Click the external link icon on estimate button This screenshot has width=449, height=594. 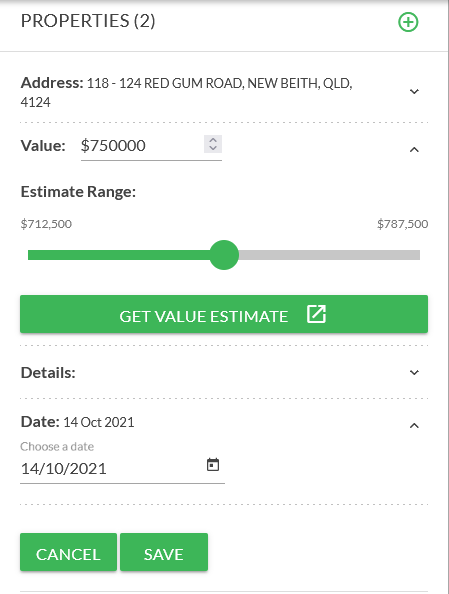coord(316,314)
